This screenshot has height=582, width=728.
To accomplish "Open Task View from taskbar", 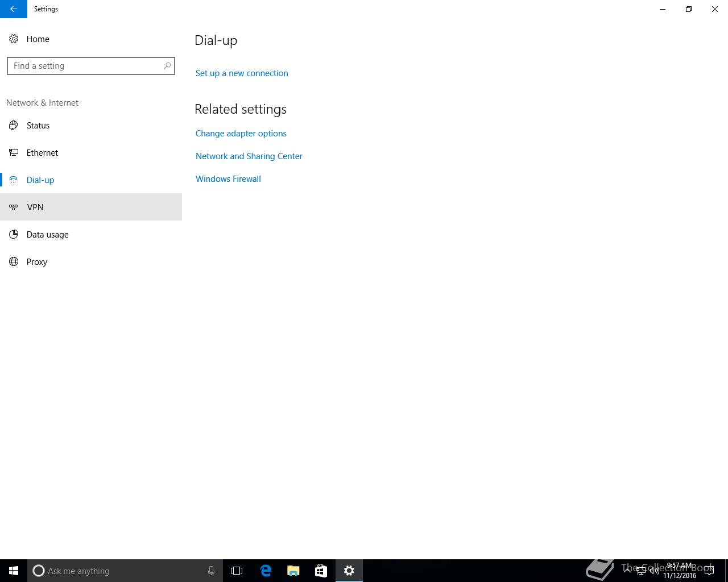I will [237, 571].
